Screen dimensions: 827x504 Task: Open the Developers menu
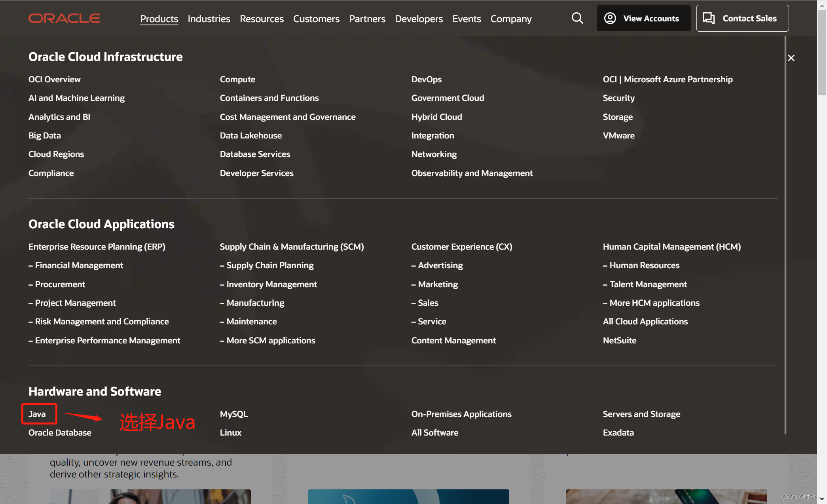click(419, 19)
